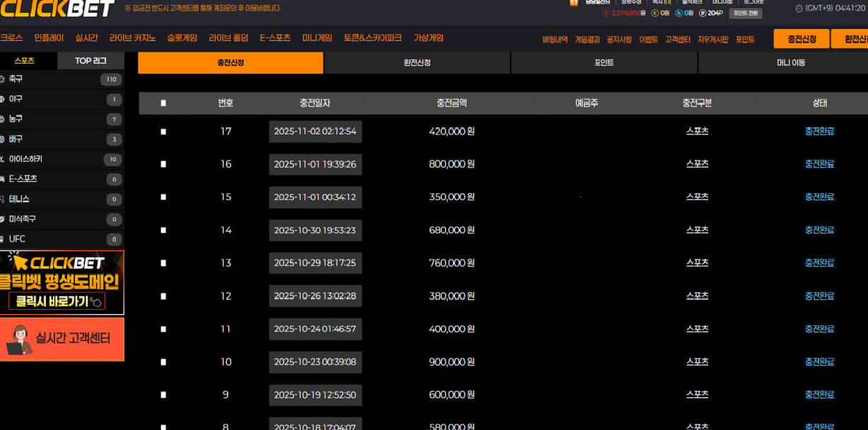Click the red coin balance icon
Viewport: 868px width, 430px height.
point(606,13)
